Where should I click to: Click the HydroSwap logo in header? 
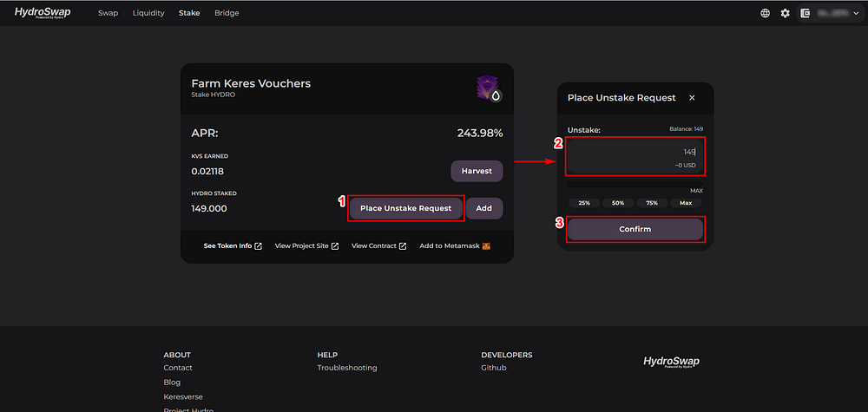tap(43, 13)
